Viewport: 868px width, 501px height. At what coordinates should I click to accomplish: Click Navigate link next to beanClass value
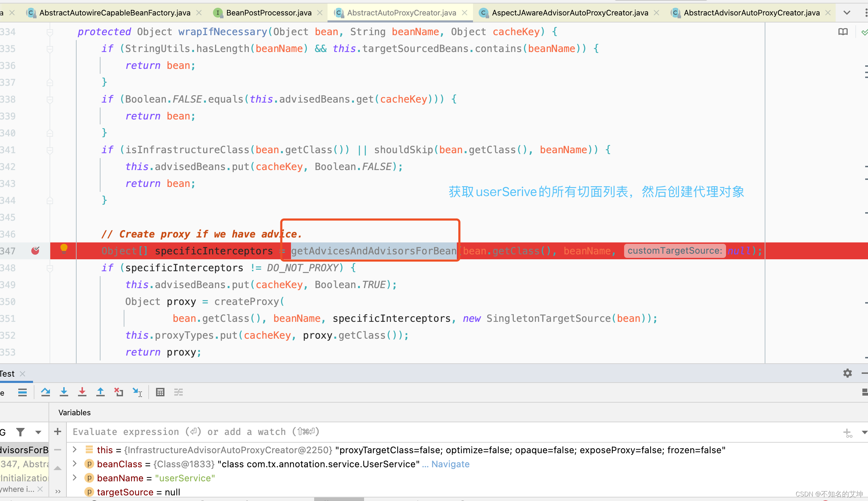tap(451, 464)
